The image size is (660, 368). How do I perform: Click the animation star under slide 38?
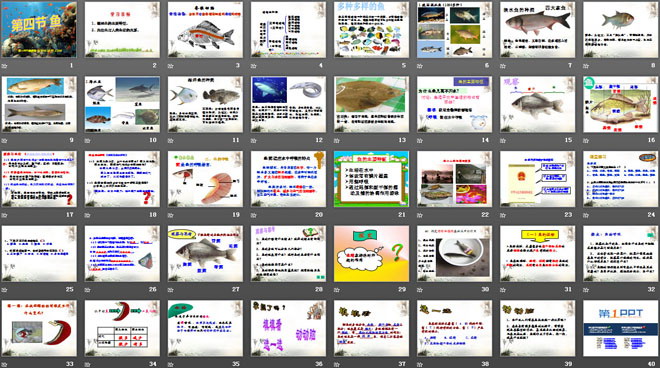[420, 364]
